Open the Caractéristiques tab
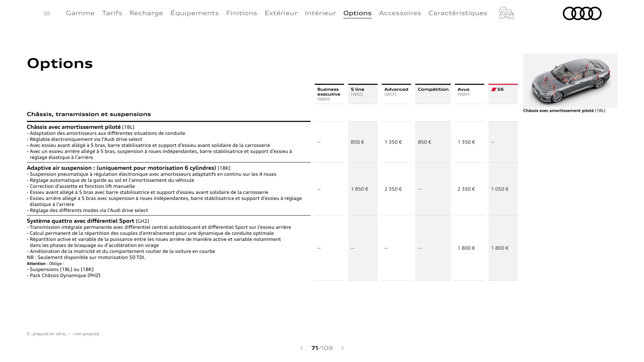Screen dimensions: 644x362 [x=458, y=13]
